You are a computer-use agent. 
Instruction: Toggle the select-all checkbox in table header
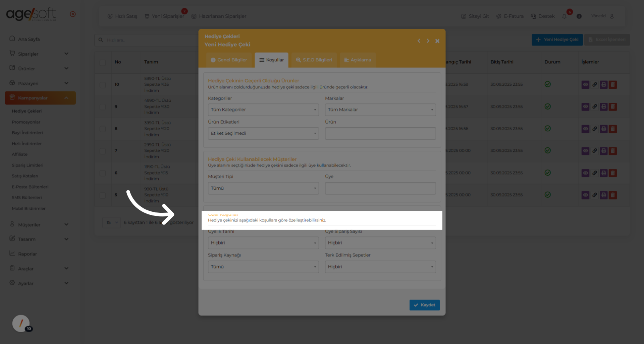[103, 62]
